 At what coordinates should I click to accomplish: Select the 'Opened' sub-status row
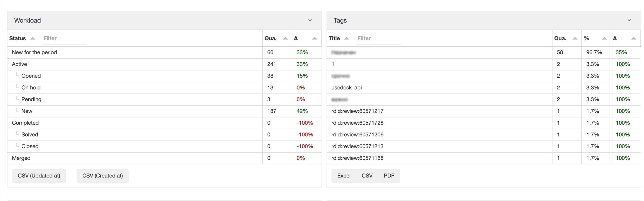pyautogui.click(x=164, y=76)
